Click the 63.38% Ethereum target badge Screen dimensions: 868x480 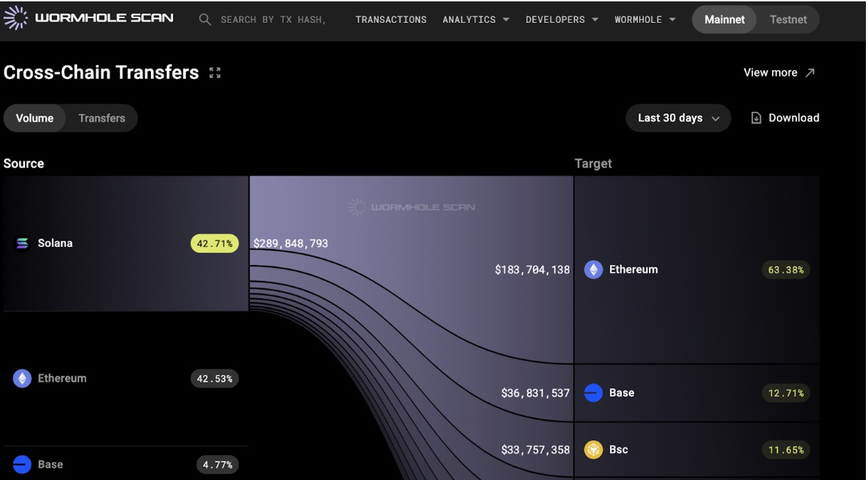(786, 270)
